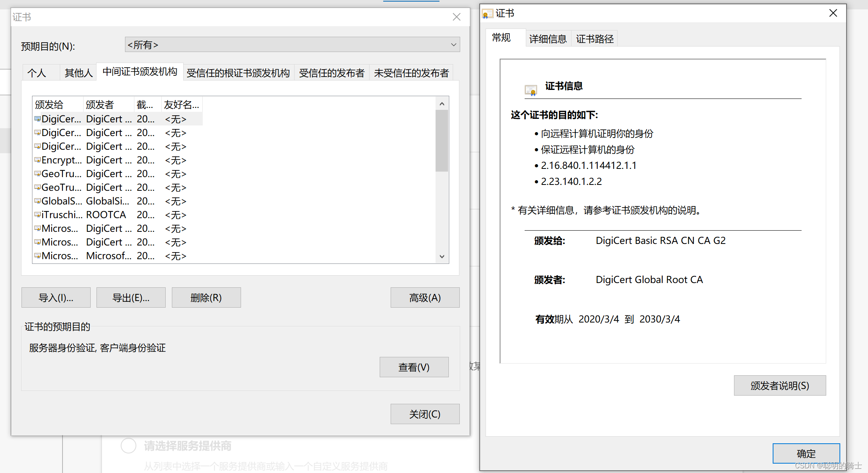Open the 证书路径 tab
Image resolution: width=868 pixels, height=473 pixels.
pyautogui.click(x=595, y=39)
